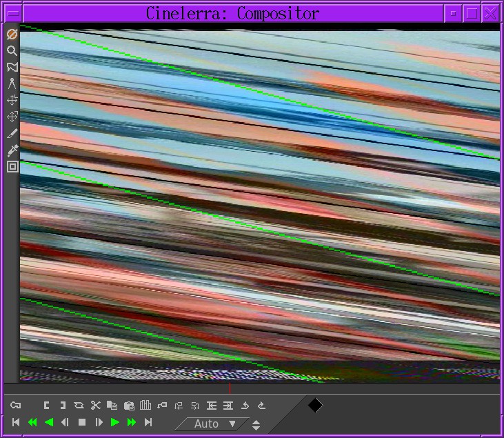Toggle a label with the label icon
Viewport: 504px width, 438px height.
pyautogui.click(x=162, y=405)
